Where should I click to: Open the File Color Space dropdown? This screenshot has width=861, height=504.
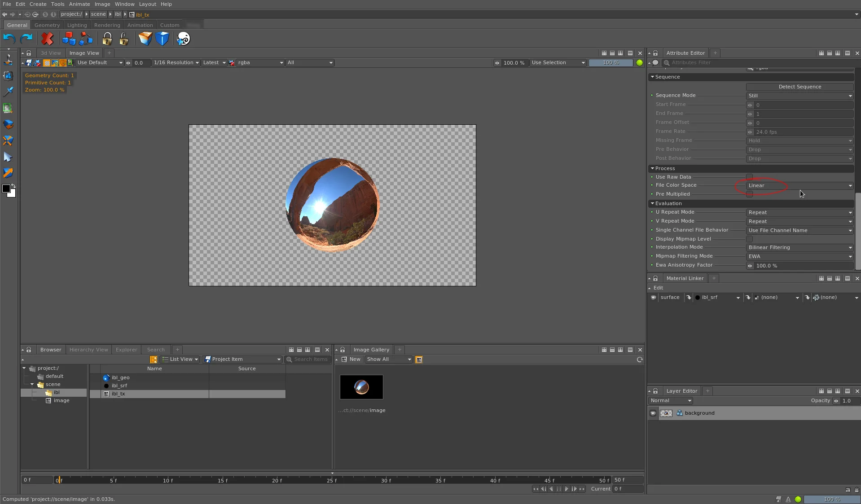click(x=799, y=186)
